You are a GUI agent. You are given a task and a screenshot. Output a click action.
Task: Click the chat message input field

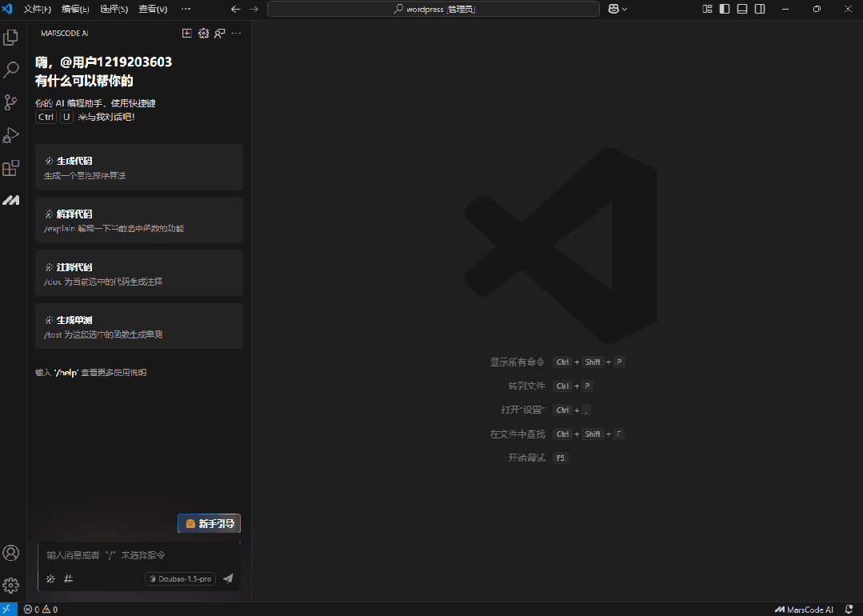click(x=138, y=555)
